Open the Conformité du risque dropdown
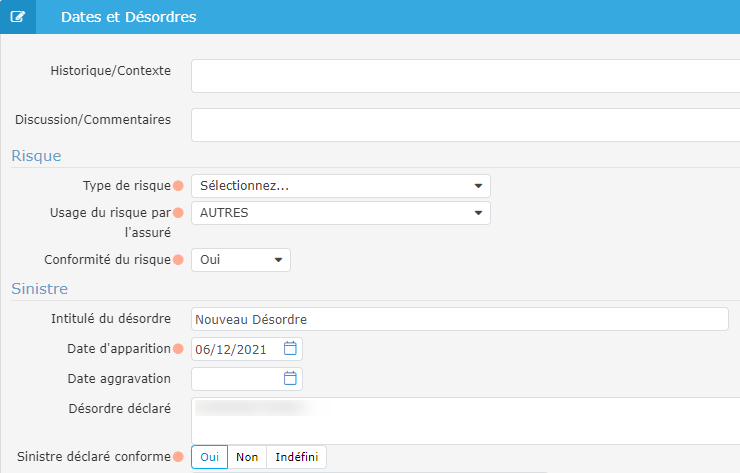The image size is (740, 473). [x=240, y=260]
